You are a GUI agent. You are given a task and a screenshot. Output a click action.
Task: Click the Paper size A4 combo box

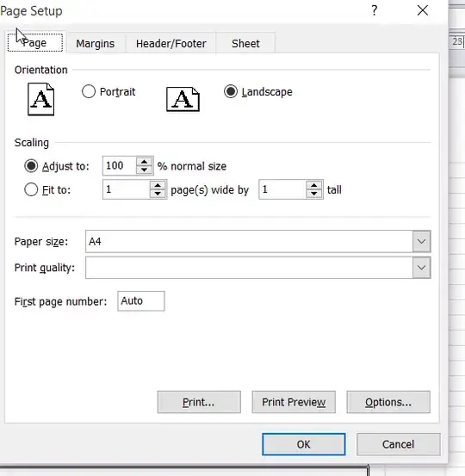coord(257,241)
